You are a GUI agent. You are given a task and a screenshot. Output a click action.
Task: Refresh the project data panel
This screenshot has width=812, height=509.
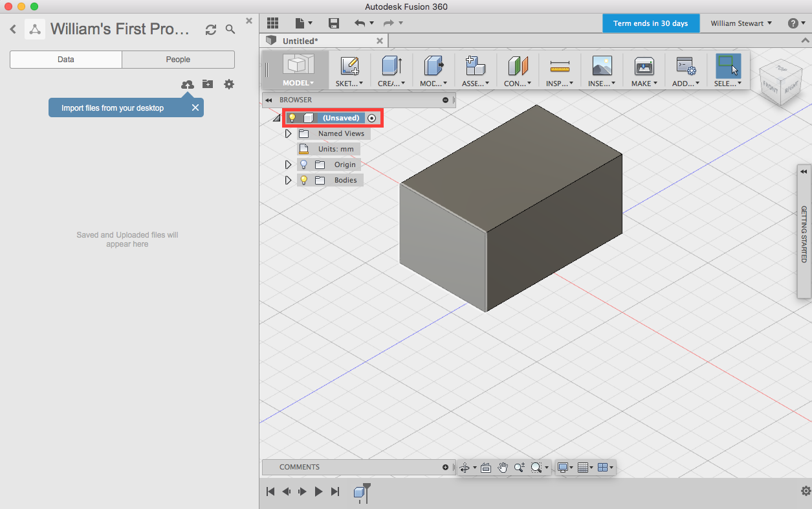click(211, 30)
